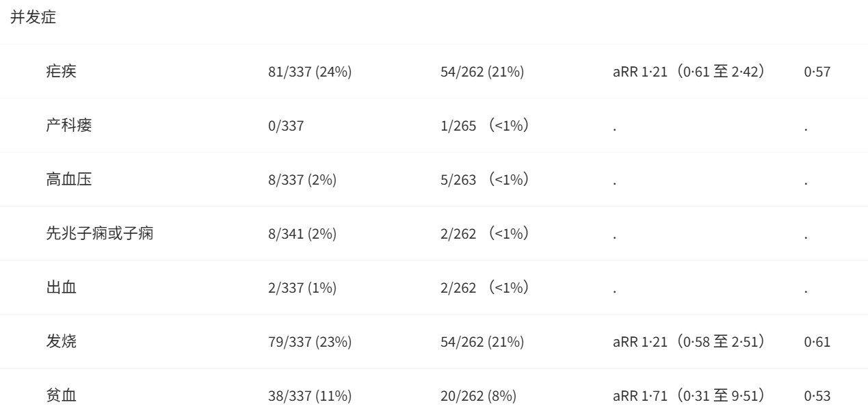The width and height of the screenshot is (868, 411).
Task: Select the 8/341 (2%) value
Action: [302, 235]
